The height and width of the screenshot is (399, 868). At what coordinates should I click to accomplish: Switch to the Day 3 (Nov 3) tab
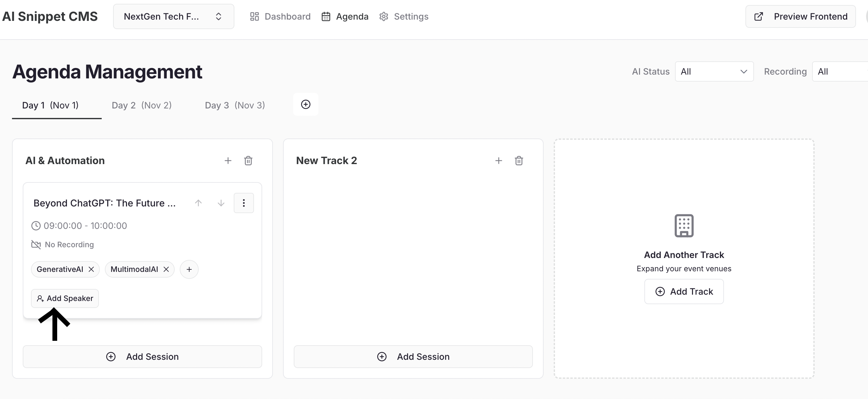pyautogui.click(x=234, y=105)
